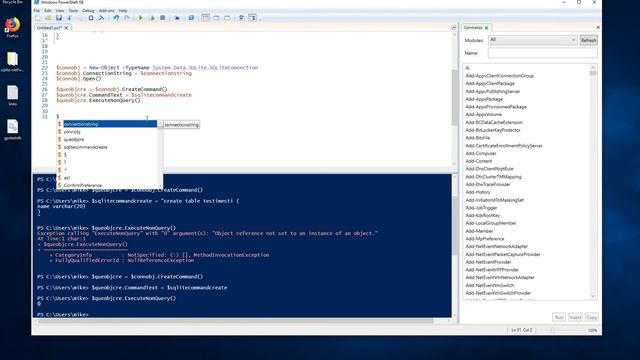640x360 pixels.
Task: Choose queobjcre in autocomplete list
Action: tap(107, 140)
